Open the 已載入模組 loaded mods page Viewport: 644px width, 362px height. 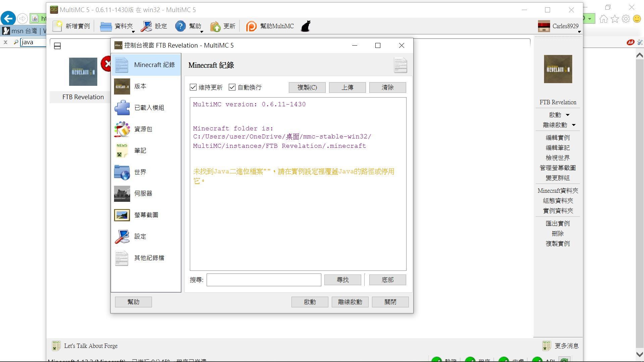pos(146,108)
